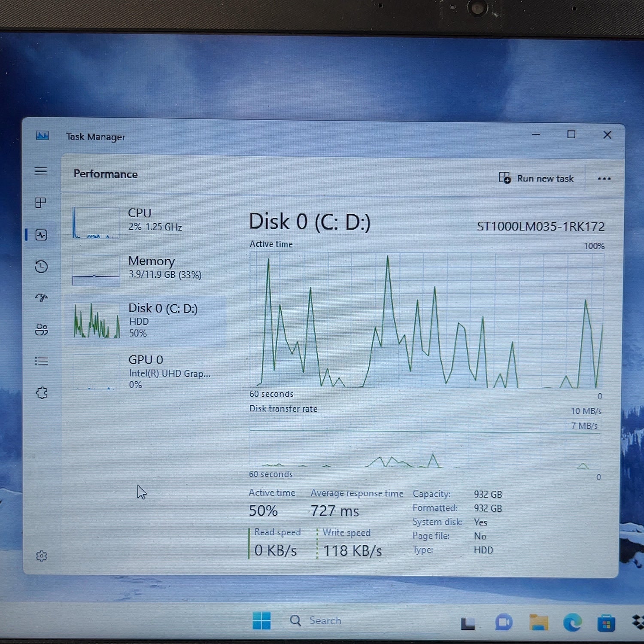The image size is (644, 644).
Task: Click the 0 KB/s read speed value
Action: pyautogui.click(x=276, y=550)
